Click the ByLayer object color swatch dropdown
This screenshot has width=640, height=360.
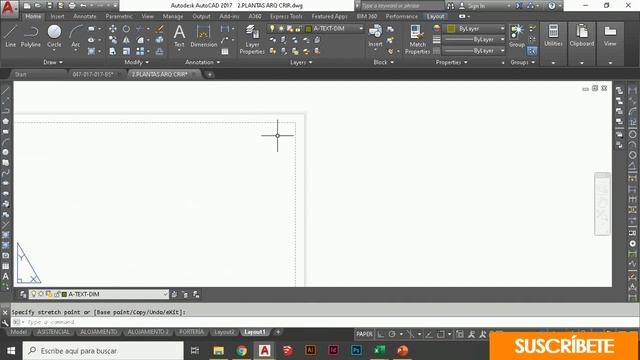tap(474, 29)
